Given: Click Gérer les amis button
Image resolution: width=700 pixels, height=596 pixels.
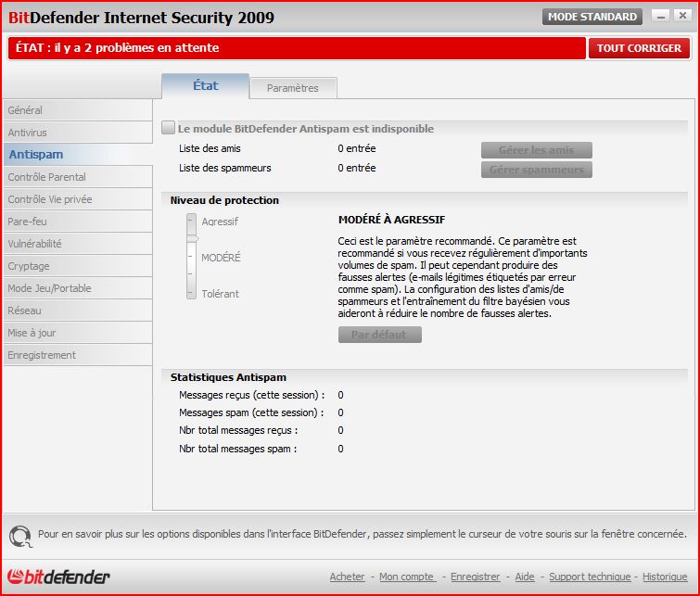Looking at the screenshot, I should 537,150.
